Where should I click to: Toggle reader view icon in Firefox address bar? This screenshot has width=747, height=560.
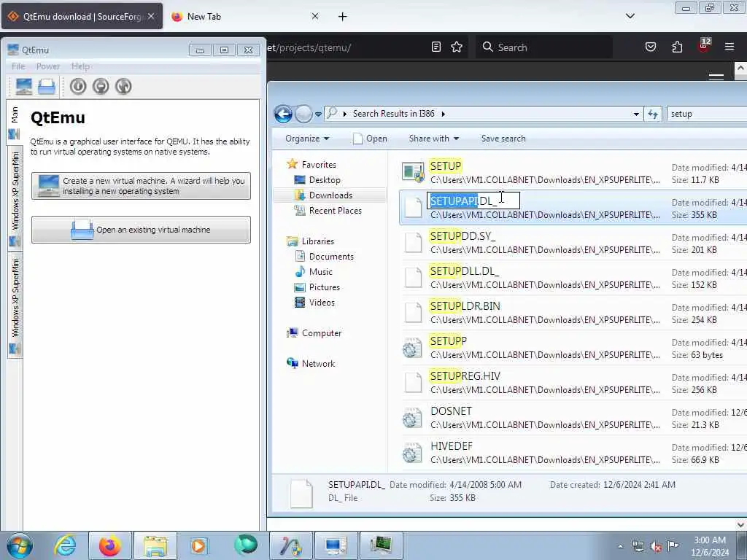tap(436, 47)
